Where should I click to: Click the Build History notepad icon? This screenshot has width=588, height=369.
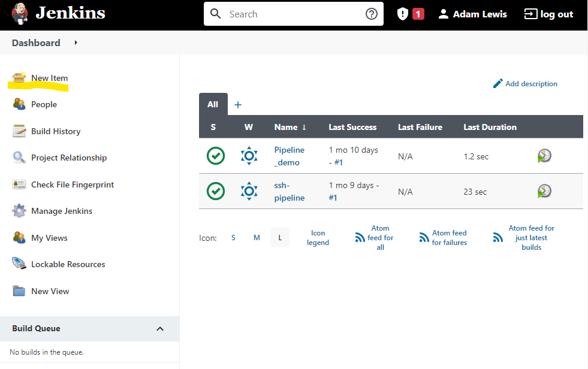(19, 131)
